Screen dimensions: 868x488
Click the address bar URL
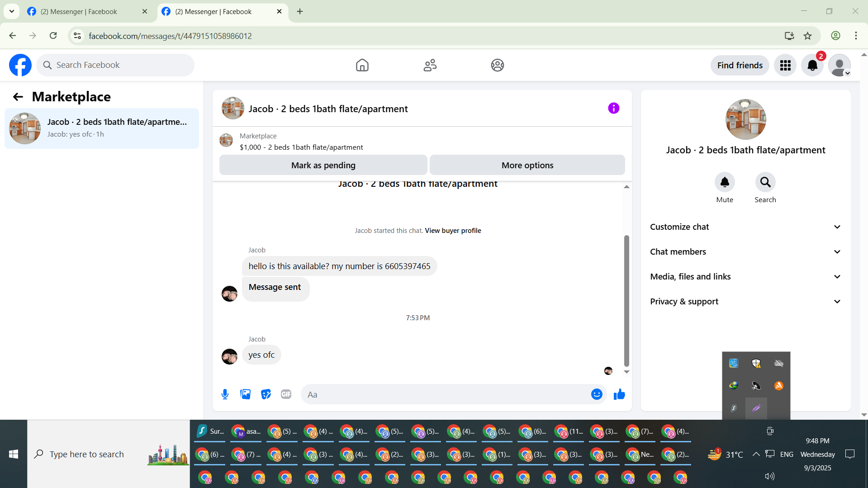[170, 36]
